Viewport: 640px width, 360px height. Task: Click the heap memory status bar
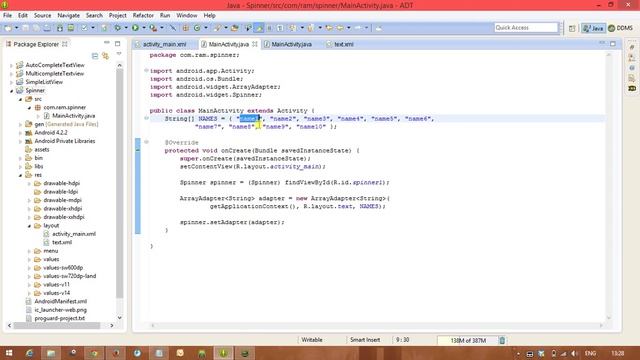(x=468, y=340)
